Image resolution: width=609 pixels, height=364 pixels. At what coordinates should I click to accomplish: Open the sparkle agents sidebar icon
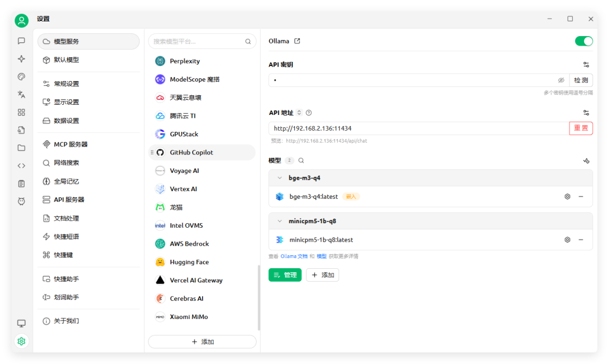pyautogui.click(x=21, y=59)
